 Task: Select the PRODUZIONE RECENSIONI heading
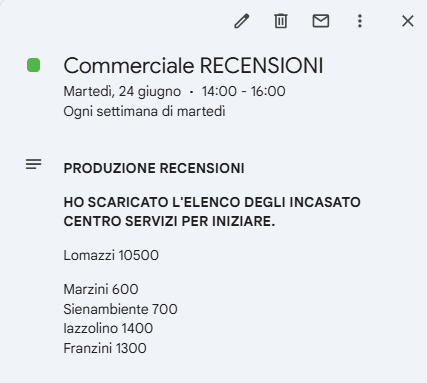[154, 168]
